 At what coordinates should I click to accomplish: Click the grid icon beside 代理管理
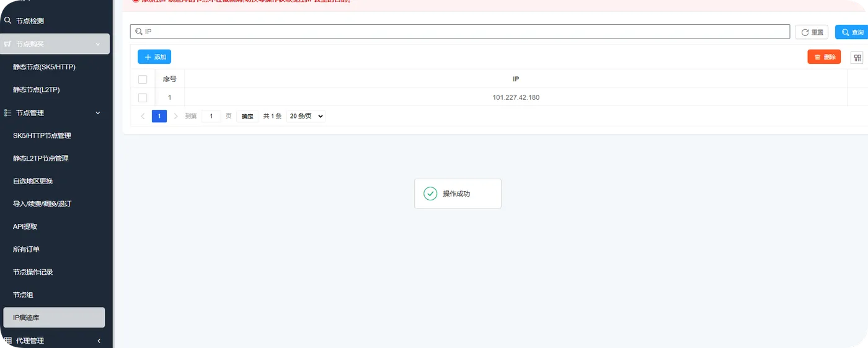[8, 341]
